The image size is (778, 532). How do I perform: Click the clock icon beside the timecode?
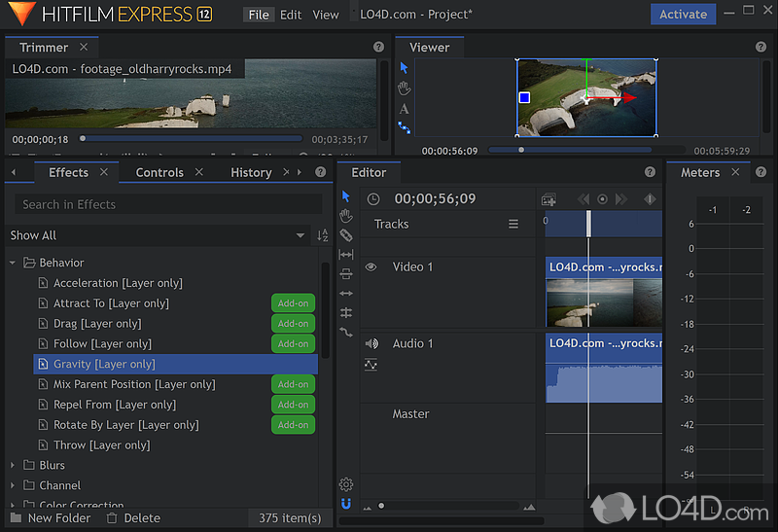pos(373,199)
